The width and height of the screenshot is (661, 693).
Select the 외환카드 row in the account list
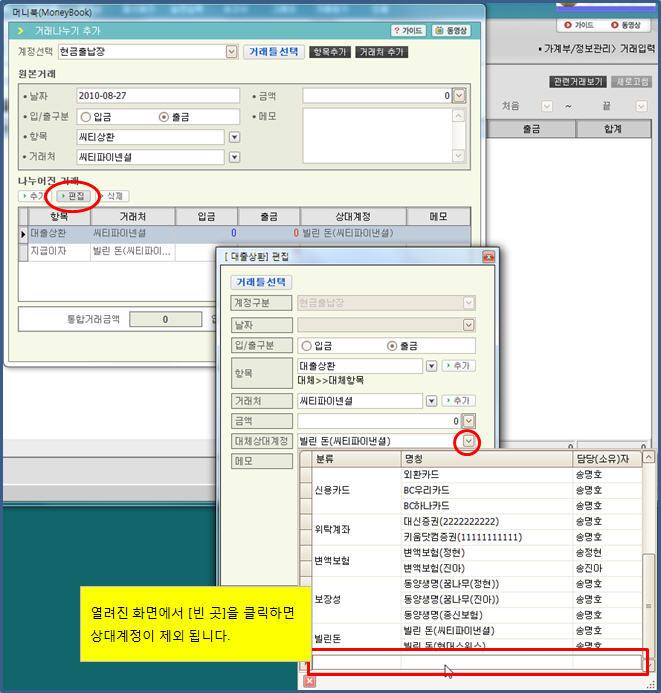420,474
